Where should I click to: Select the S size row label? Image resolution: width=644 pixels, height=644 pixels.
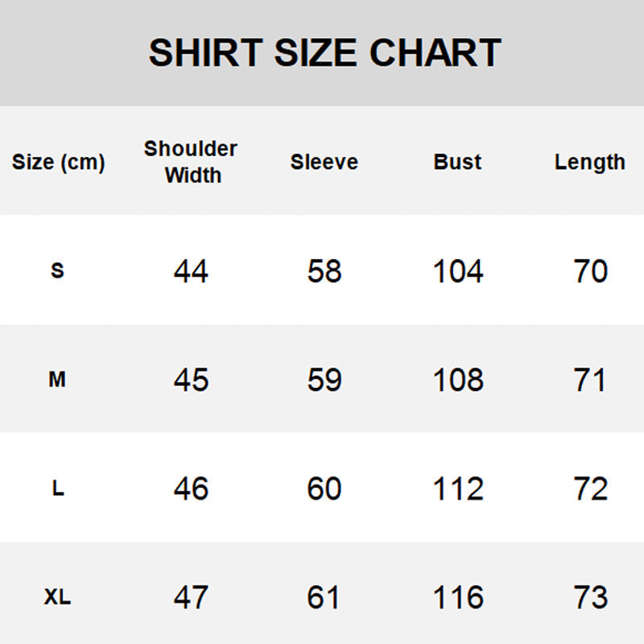tap(57, 271)
